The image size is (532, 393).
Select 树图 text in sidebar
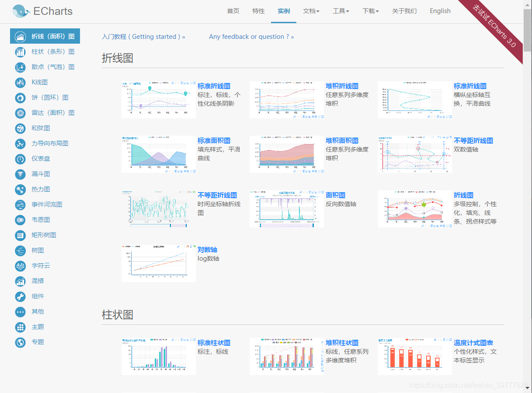click(38, 251)
